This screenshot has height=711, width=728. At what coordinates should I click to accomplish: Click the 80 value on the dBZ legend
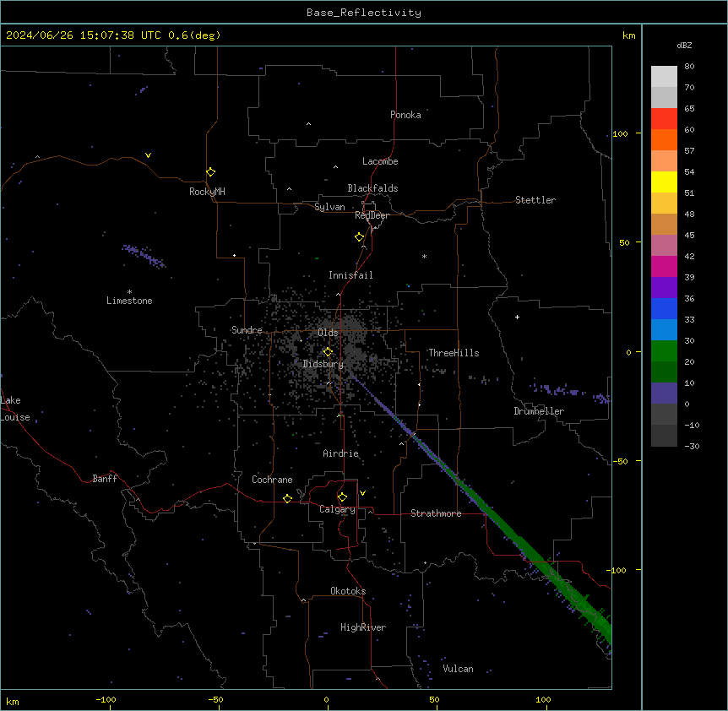[689, 67]
